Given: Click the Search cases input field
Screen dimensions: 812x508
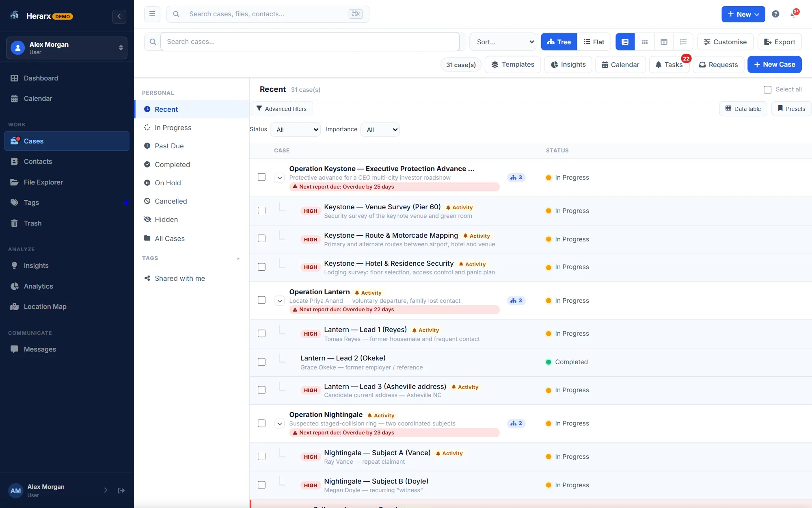Looking at the screenshot, I should 310,41.
